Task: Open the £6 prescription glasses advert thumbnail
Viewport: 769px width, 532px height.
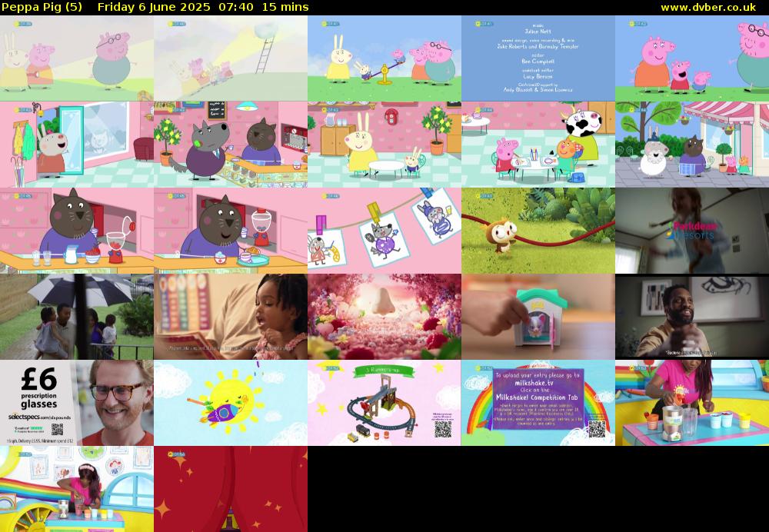Action: click(76, 403)
